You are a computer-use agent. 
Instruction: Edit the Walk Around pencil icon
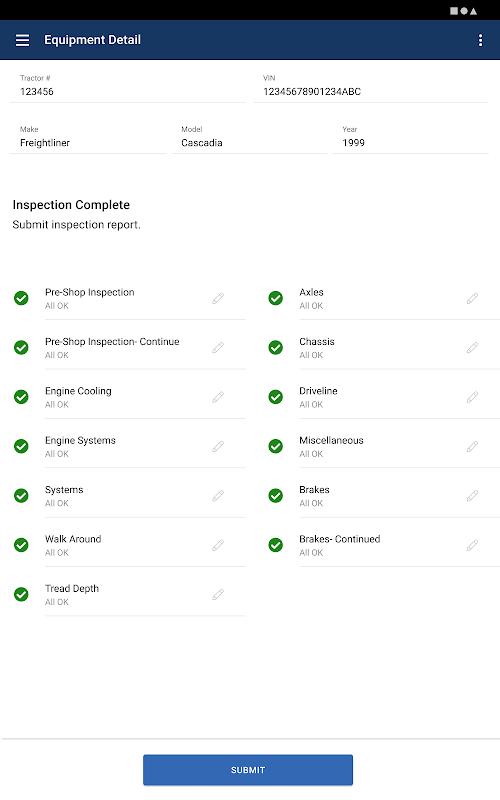point(218,545)
